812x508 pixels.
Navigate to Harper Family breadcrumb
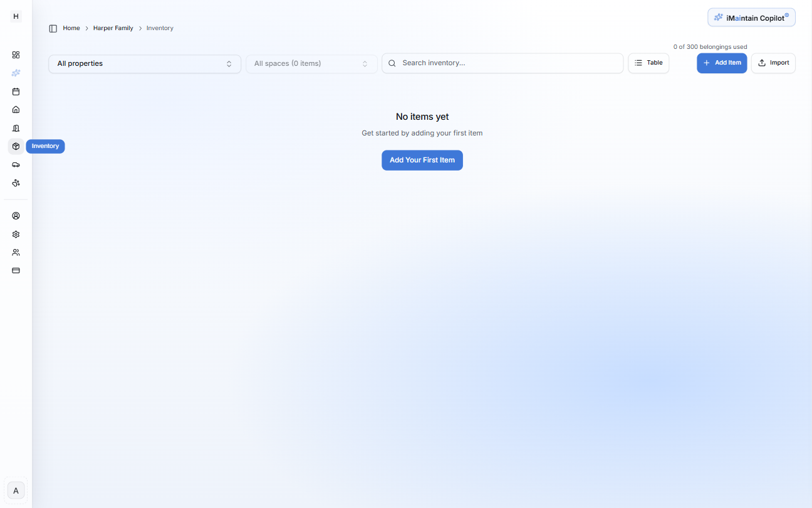pos(113,28)
